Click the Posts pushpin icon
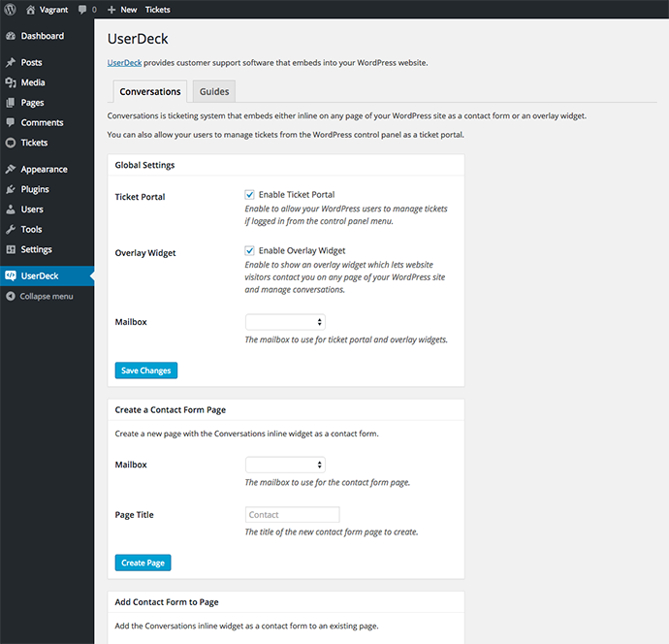The image size is (669, 644). click(x=11, y=63)
